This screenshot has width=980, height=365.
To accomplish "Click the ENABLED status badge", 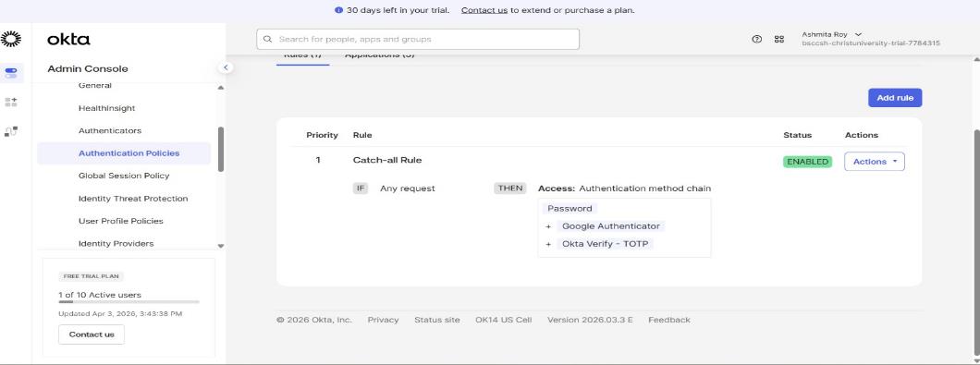I will (x=807, y=162).
